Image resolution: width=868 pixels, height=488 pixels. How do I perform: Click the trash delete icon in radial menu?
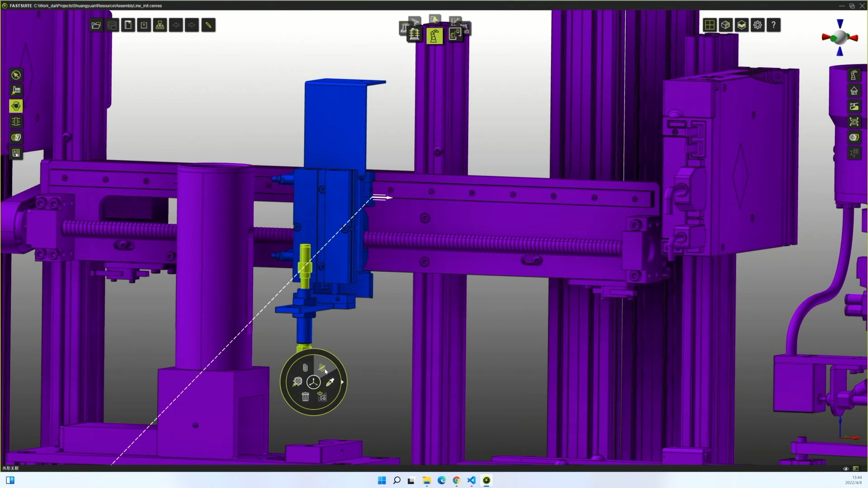pos(305,397)
